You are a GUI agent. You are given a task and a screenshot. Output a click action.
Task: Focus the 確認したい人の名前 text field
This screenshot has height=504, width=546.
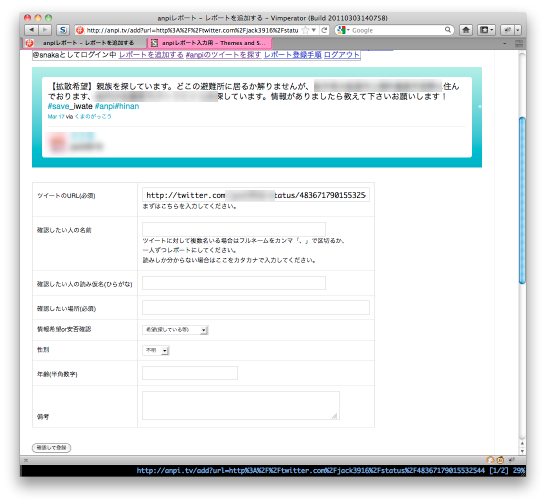(x=234, y=229)
